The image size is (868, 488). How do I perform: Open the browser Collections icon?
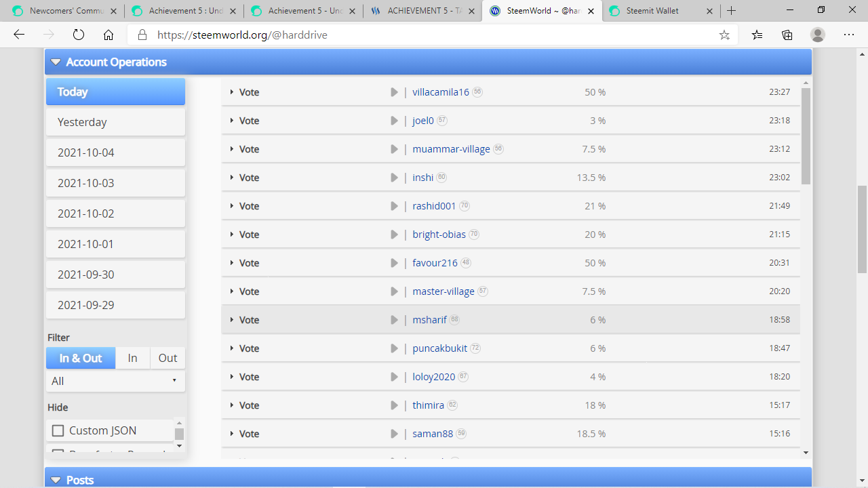(787, 35)
